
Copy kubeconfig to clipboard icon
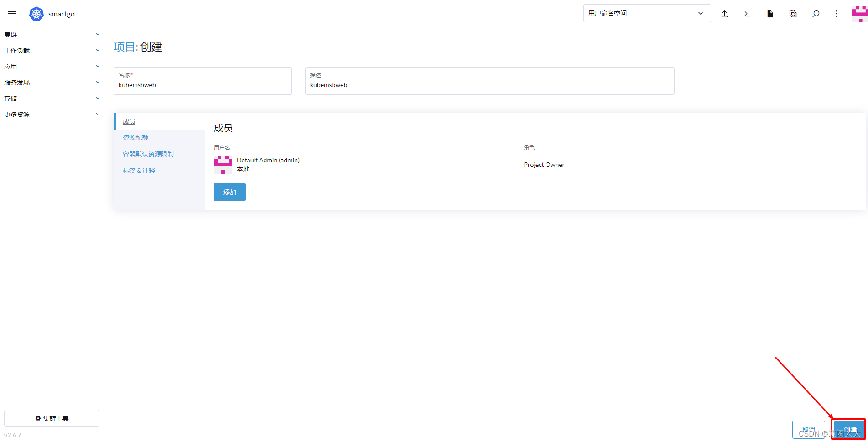[793, 14]
